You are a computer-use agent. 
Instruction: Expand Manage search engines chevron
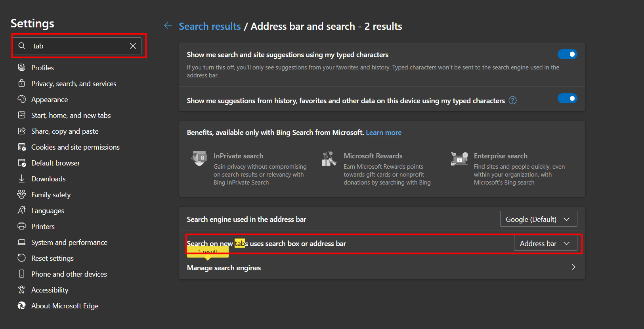click(x=573, y=267)
